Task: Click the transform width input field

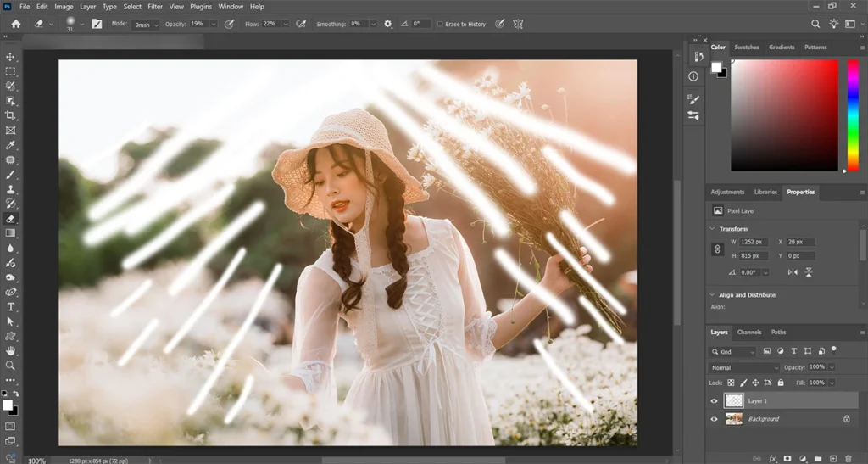Action: [x=754, y=242]
